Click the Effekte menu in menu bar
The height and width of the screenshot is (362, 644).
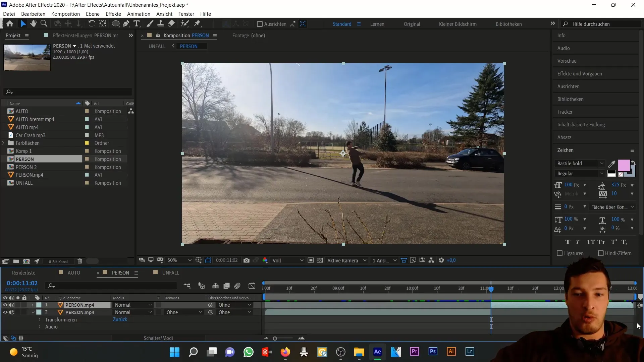(114, 14)
